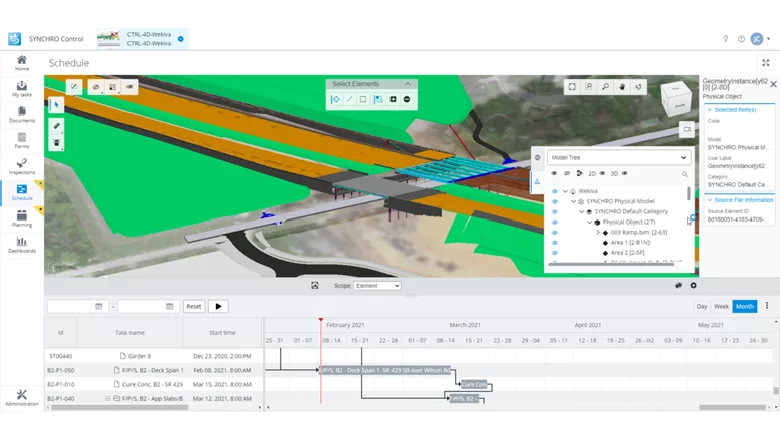Click hide-all slashed eye in the tree toolbar

tap(567, 174)
